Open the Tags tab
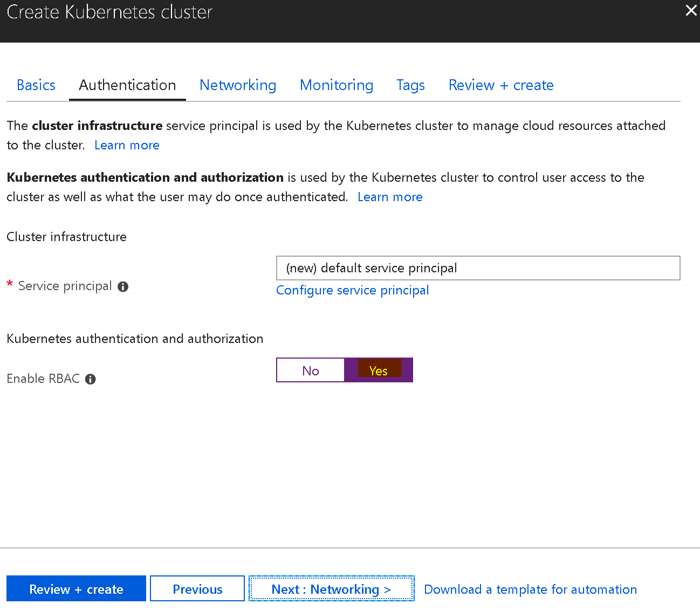Viewport: 700px width, 611px height. tap(410, 85)
